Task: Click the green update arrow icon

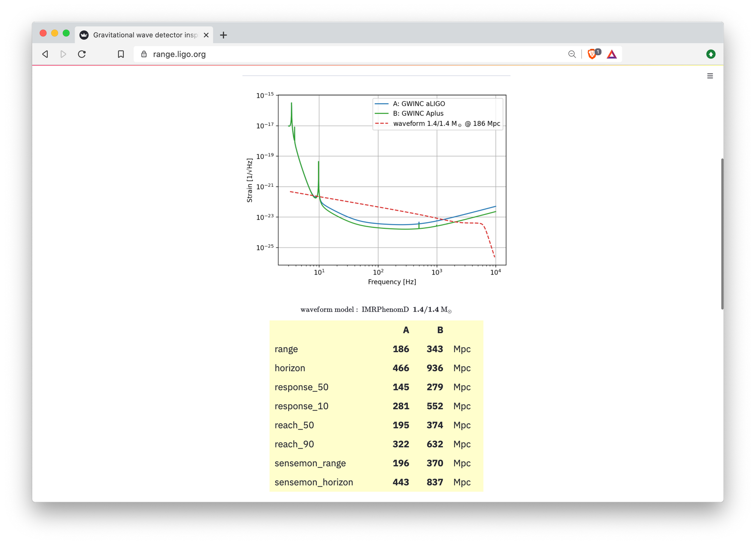Action: pyautogui.click(x=711, y=54)
